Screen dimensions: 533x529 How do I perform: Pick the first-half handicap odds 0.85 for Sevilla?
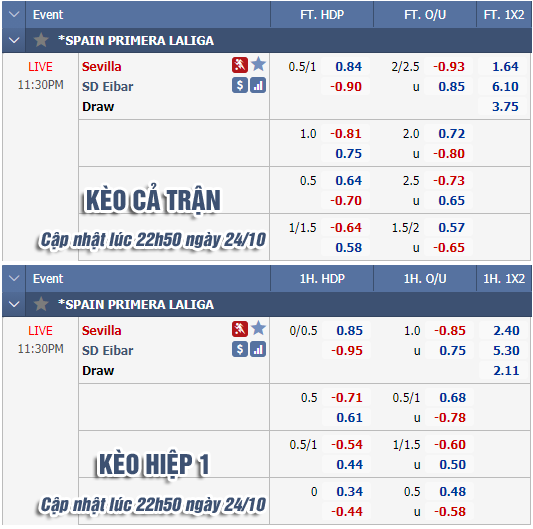(349, 330)
